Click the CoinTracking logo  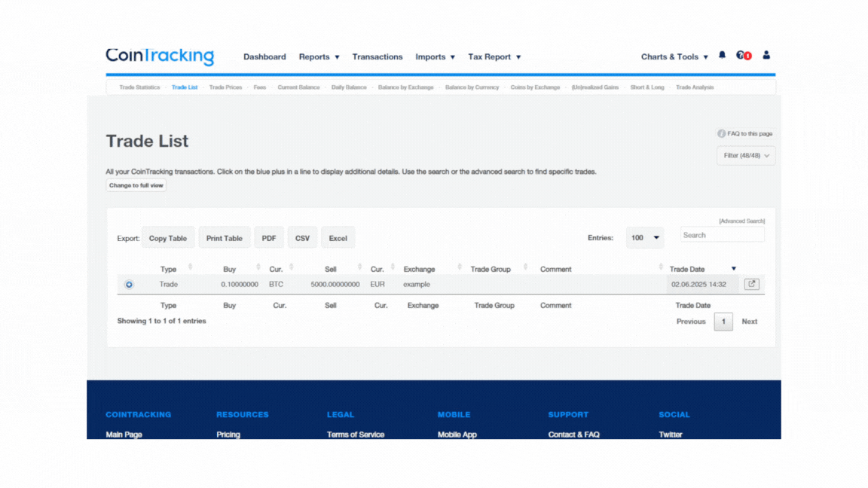point(160,56)
